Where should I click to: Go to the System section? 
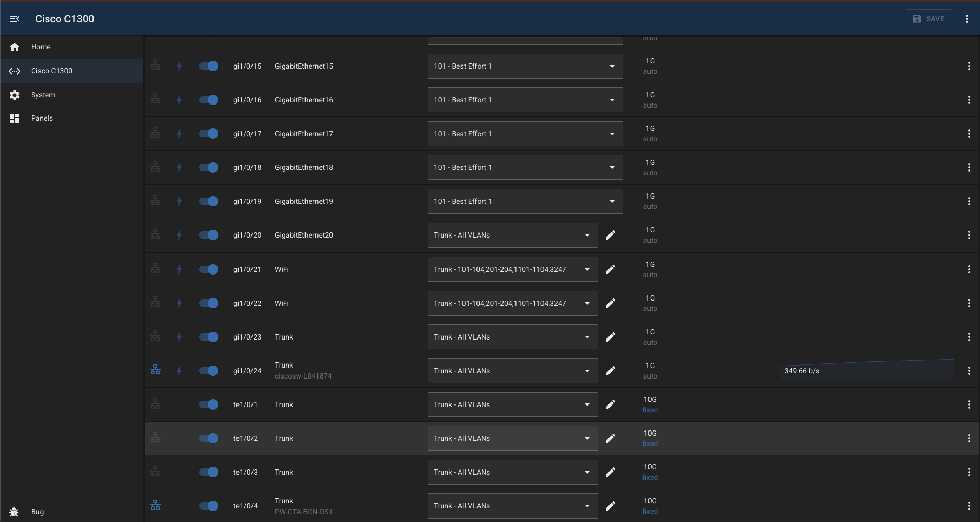[43, 95]
